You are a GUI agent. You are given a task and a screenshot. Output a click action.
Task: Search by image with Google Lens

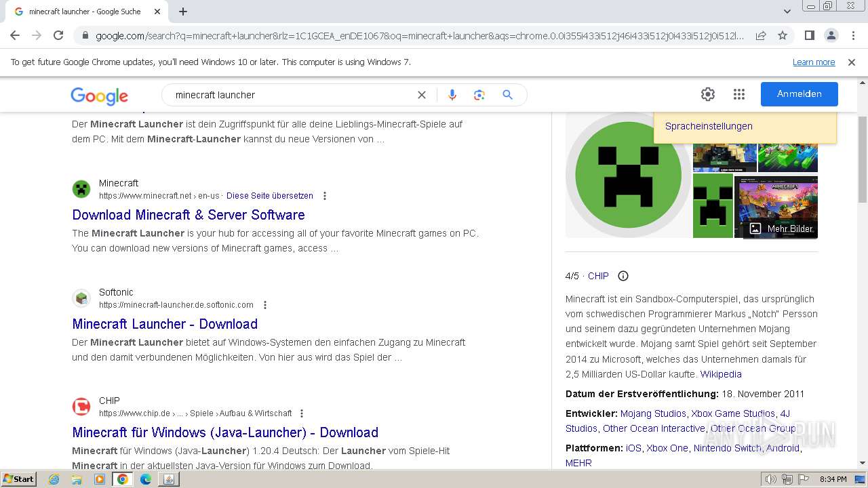tap(479, 95)
